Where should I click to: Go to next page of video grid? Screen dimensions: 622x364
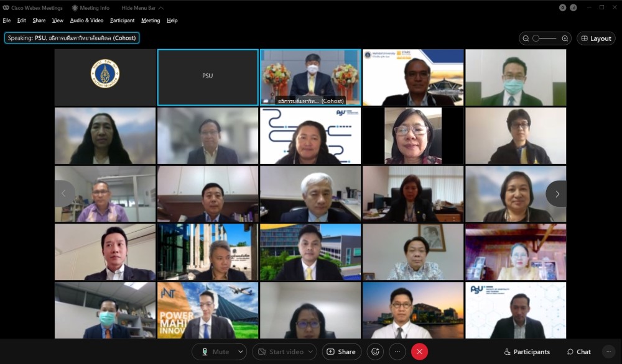pyautogui.click(x=557, y=194)
